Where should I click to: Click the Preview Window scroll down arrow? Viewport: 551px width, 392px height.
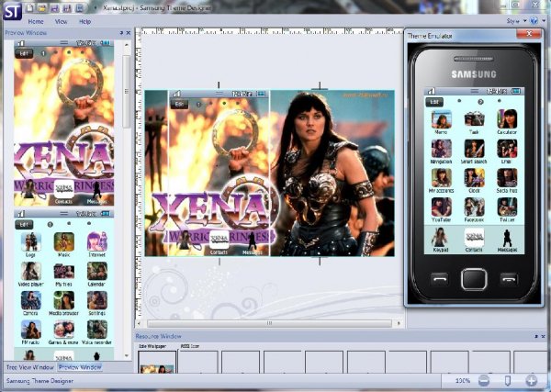(127, 355)
